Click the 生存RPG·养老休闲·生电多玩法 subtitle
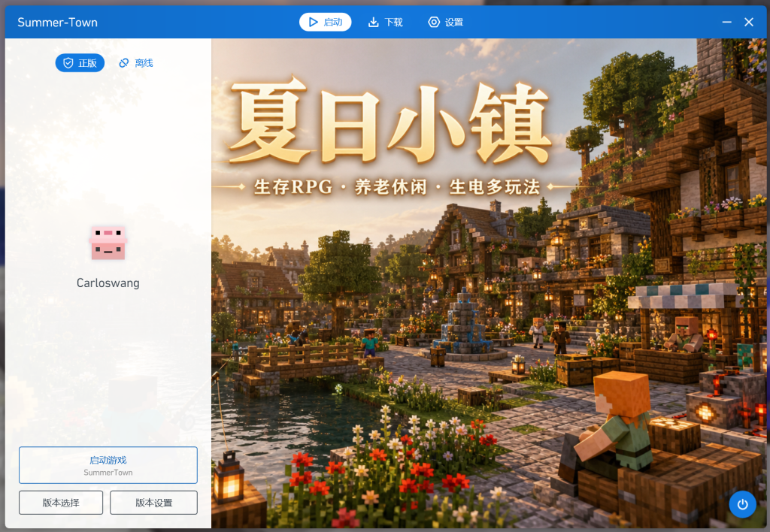The image size is (770, 532). (397, 187)
